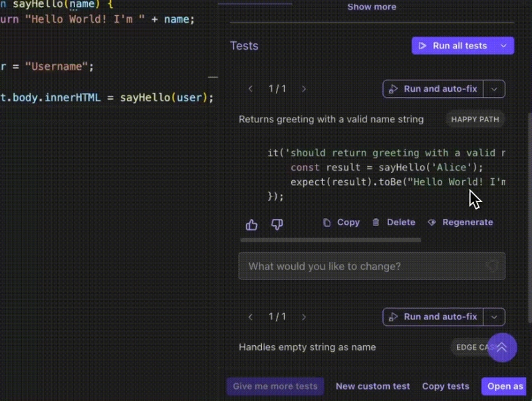Expand auto-fix options for empty string test
The width and height of the screenshot is (532, 401).
coord(494,317)
